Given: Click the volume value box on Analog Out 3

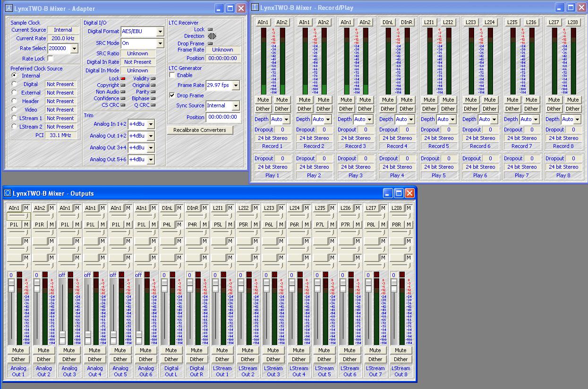Looking at the screenshot, I should coord(62,275).
